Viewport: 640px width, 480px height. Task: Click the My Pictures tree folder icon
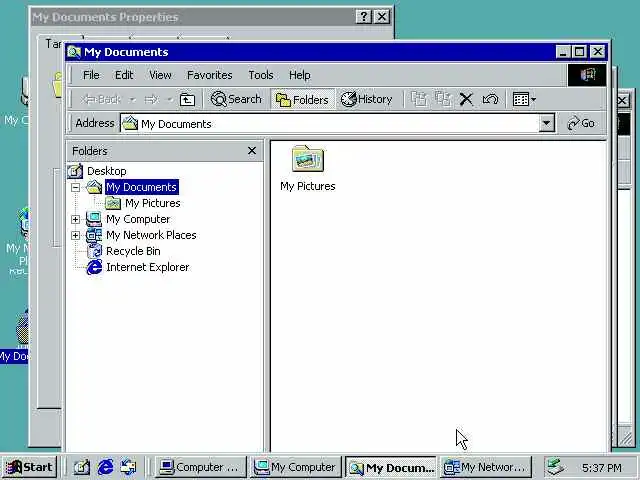coord(113,203)
